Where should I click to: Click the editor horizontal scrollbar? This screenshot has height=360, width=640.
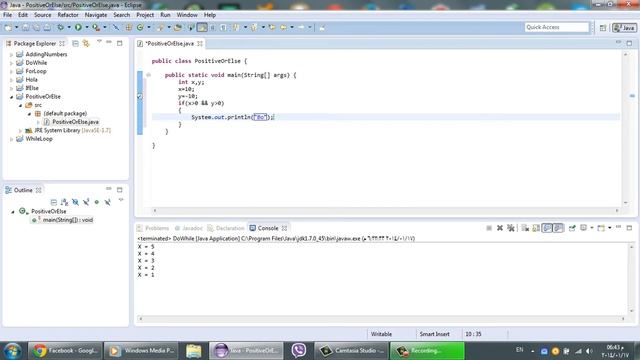tap(386, 211)
